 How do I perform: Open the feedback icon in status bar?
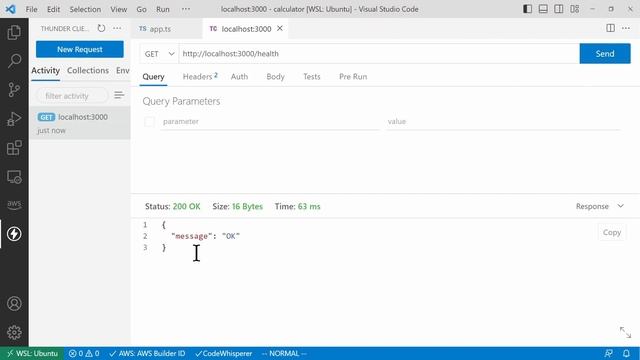pyautogui.click(x=608, y=353)
